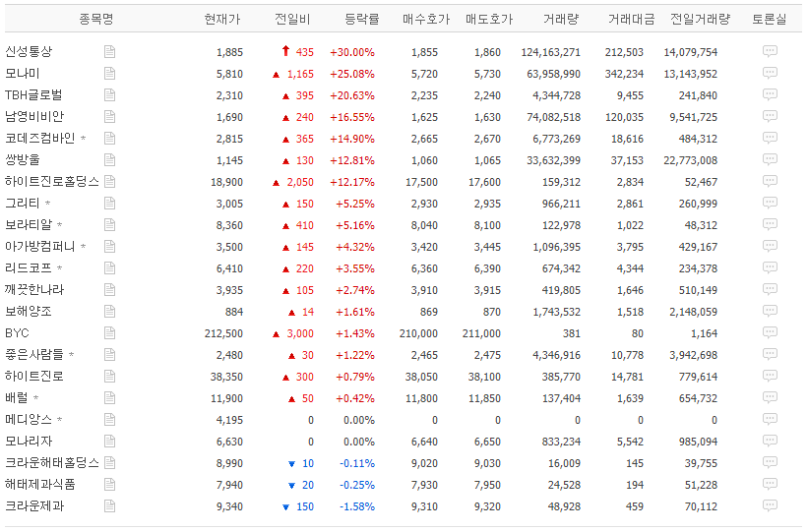Open document icon for 보라티알
Viewport: 808px width, 532px height.
tap(110, 224)
